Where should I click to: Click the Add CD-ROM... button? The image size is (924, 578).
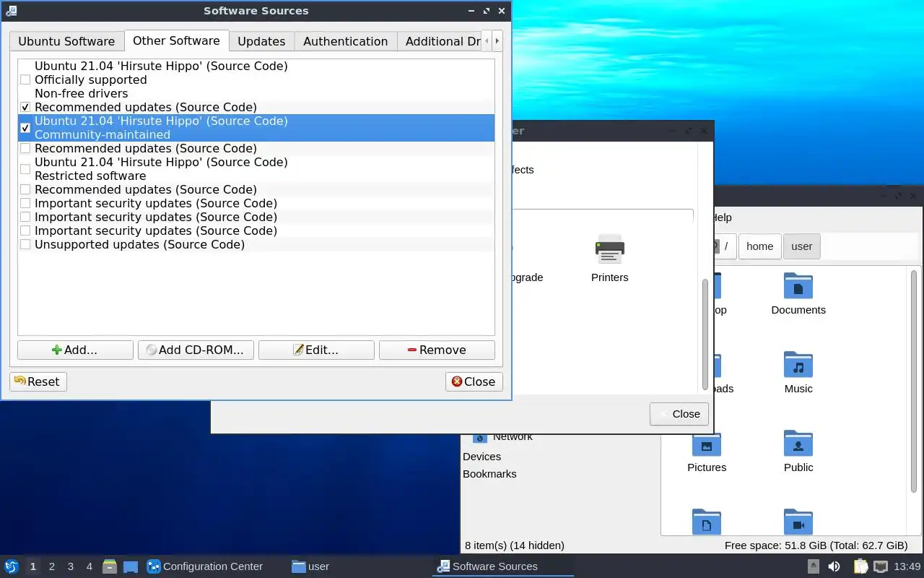[x=196, y=350]
